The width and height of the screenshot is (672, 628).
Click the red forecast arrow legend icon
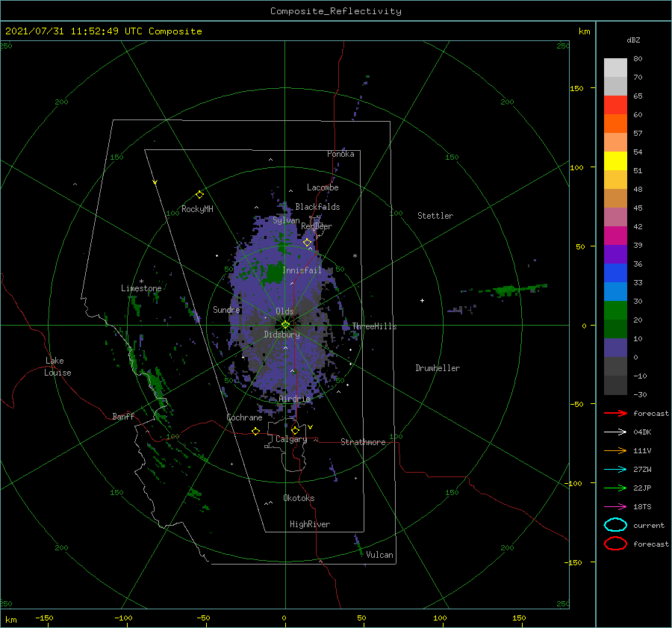(615, 413)
